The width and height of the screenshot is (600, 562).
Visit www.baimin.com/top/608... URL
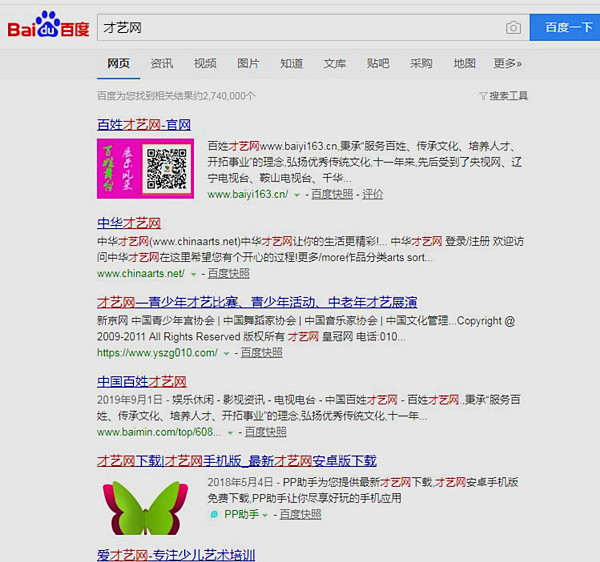[159, 432]
